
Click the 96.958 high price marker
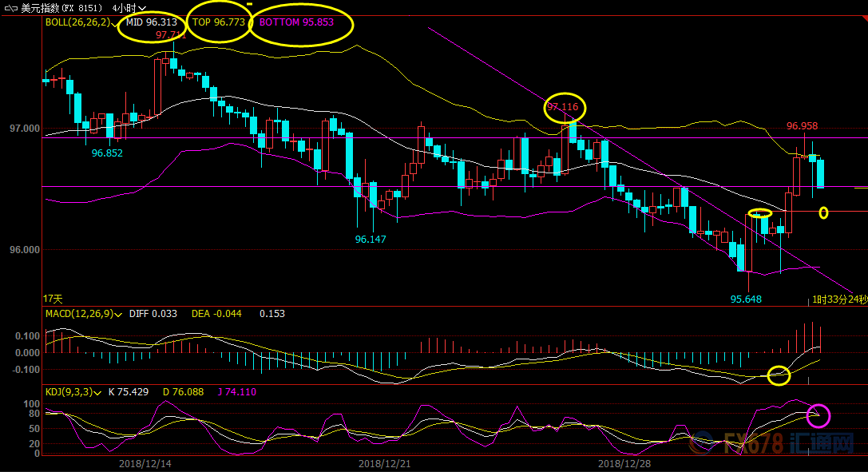[x=802, y=125]
